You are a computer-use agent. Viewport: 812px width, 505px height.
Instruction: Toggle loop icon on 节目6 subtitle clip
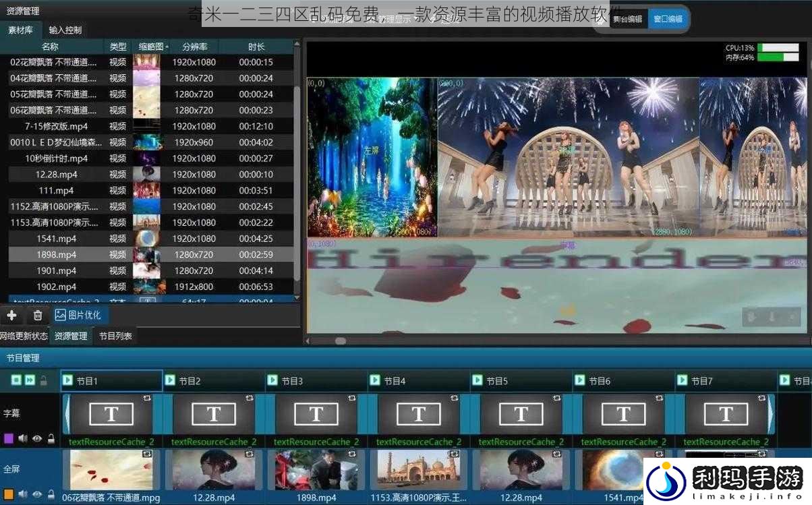(x=660, y=398)
